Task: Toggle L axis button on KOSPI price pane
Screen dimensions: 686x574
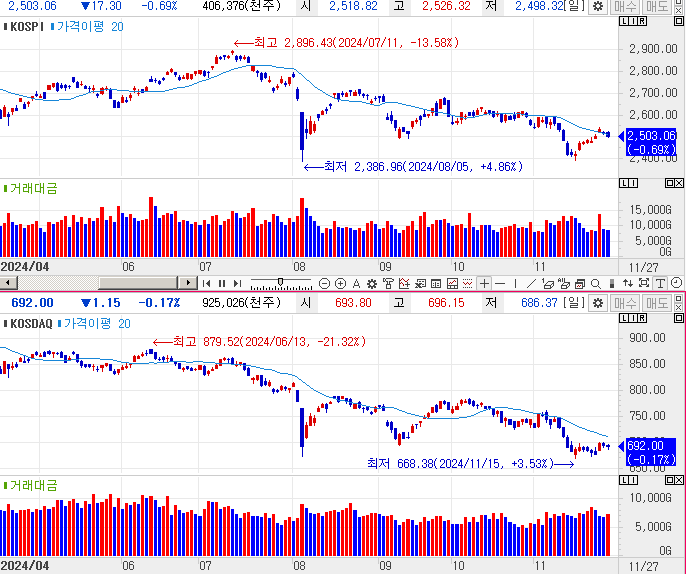Action: click(624, 21)
